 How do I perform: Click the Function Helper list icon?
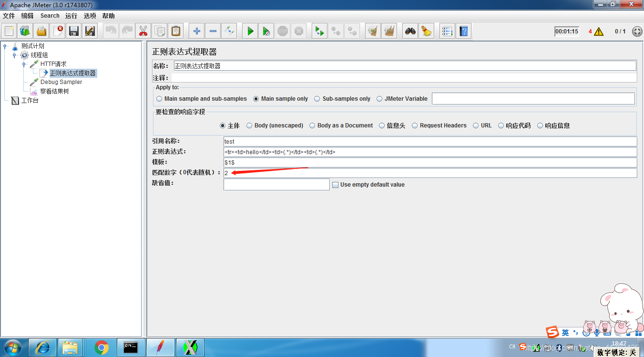click(447, 31)
